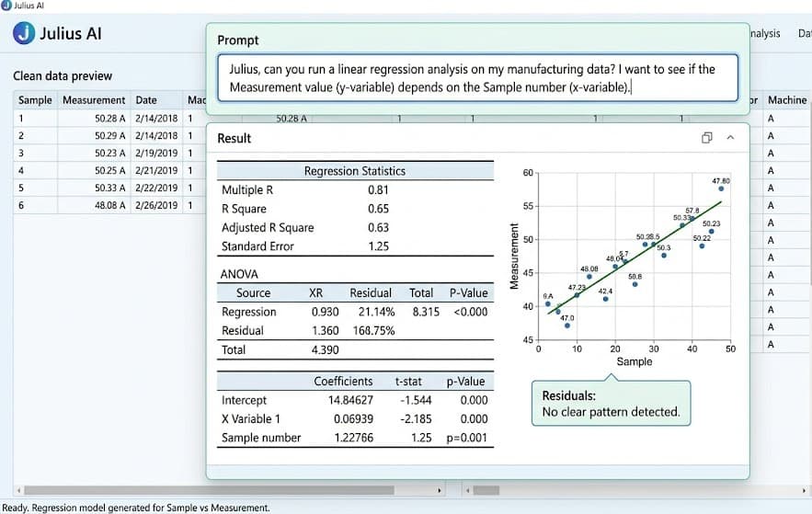
Task: Click the right arrow of far-right scrollbar
Action: pos(805,490)
